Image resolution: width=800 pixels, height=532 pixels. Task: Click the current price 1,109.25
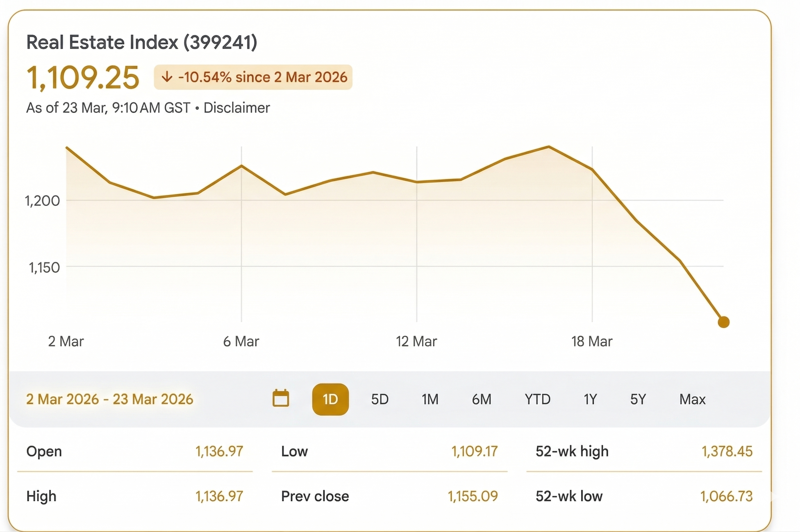83,77
